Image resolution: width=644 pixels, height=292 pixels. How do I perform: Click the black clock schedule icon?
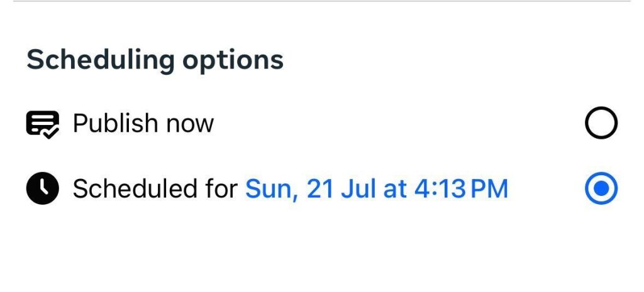[43, 188]
